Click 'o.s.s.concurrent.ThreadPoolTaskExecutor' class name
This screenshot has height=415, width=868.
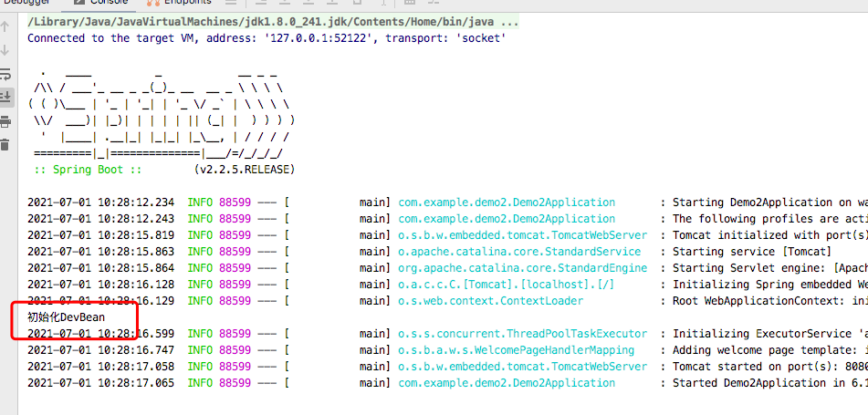coord(523,334)
